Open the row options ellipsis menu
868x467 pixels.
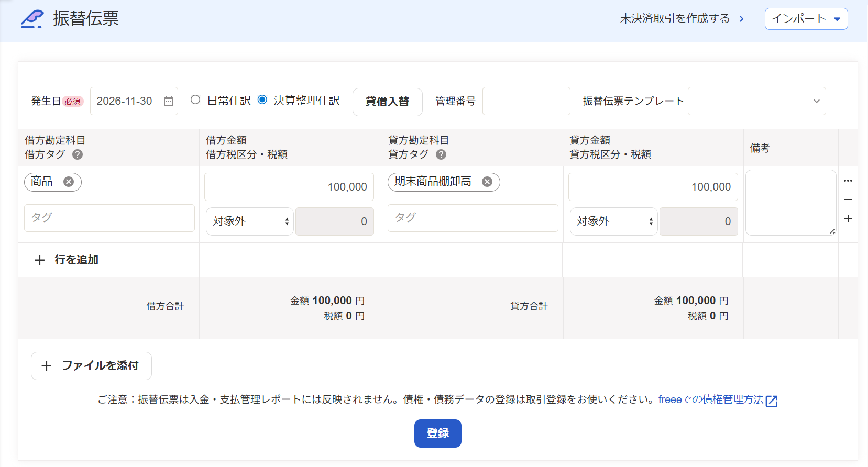(848, 181)
